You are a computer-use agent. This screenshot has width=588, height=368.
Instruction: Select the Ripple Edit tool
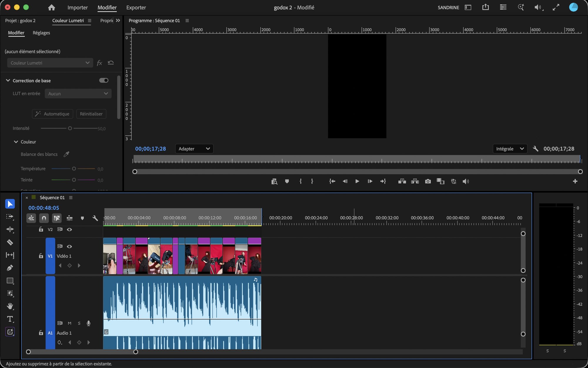click(x=10, y=229)
